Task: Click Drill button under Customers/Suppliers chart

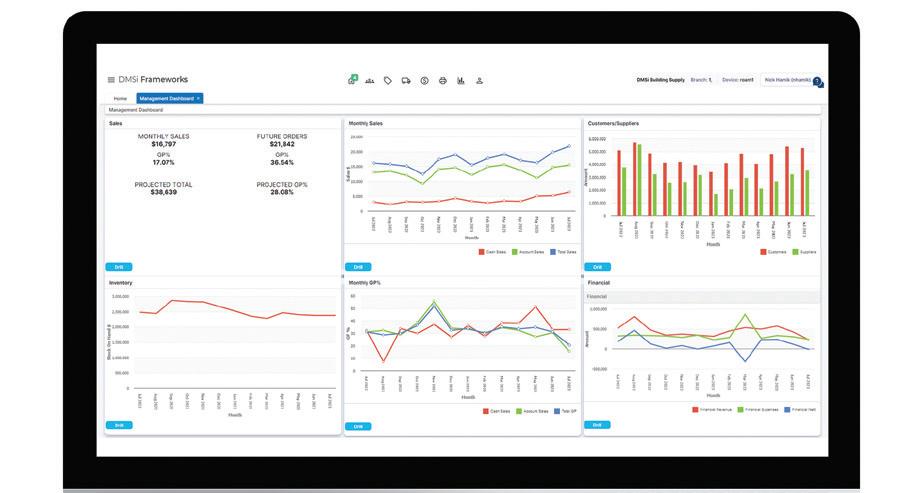Action: (x=597, y=267)
